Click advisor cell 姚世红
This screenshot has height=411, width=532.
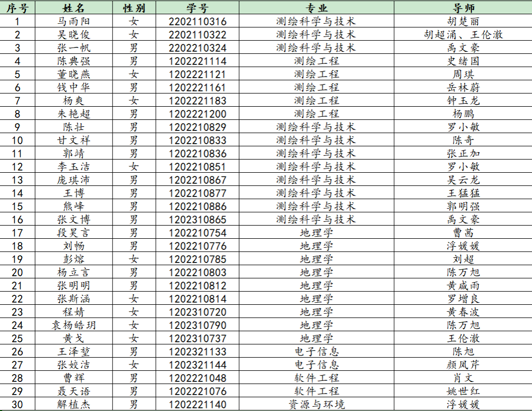point(463,391)
